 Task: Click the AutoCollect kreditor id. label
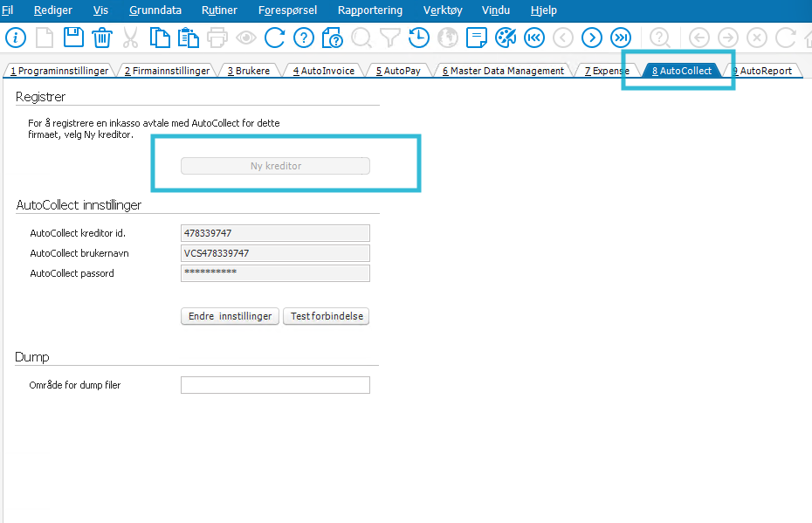coord(78,233)
